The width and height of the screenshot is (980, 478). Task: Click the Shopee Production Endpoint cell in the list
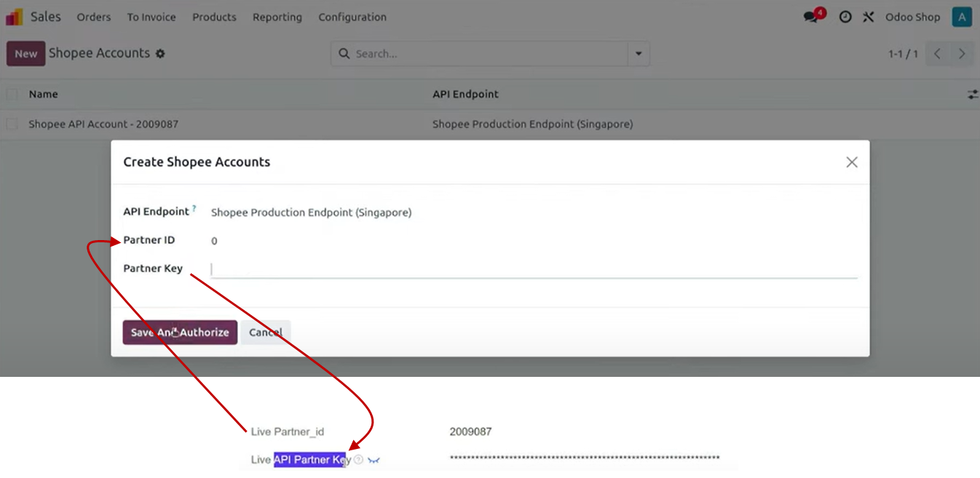(x=533, y=124)
